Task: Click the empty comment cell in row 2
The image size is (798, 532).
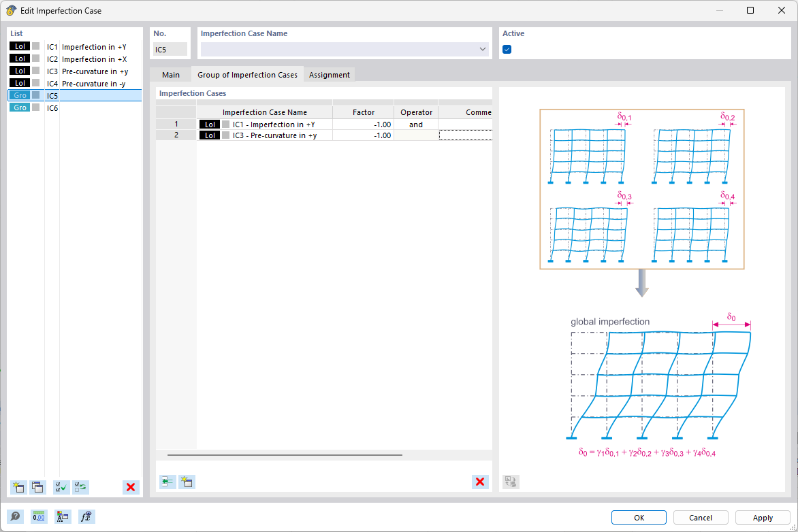Action: [x=466, y=135]
